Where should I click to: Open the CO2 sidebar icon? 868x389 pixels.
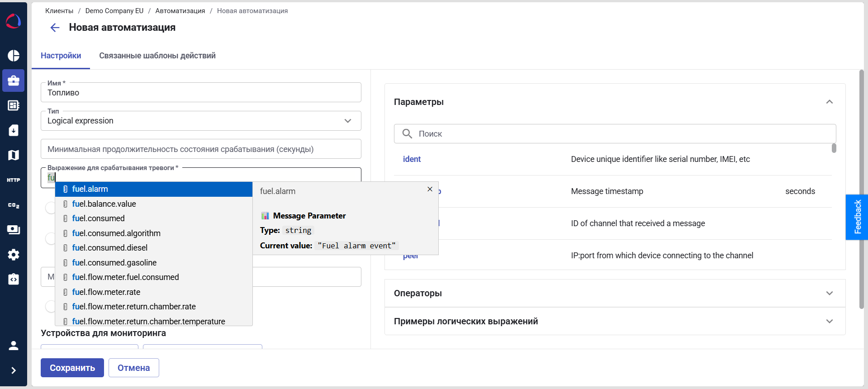14,205
